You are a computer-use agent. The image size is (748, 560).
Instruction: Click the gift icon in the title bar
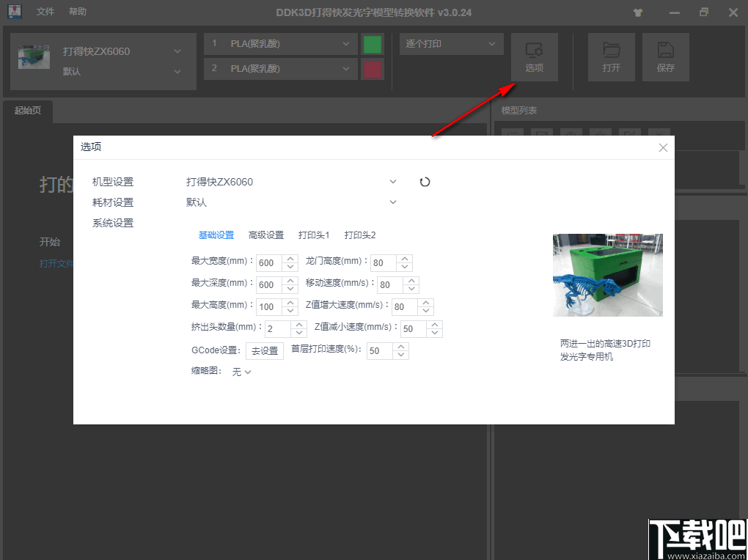(637, 12)
